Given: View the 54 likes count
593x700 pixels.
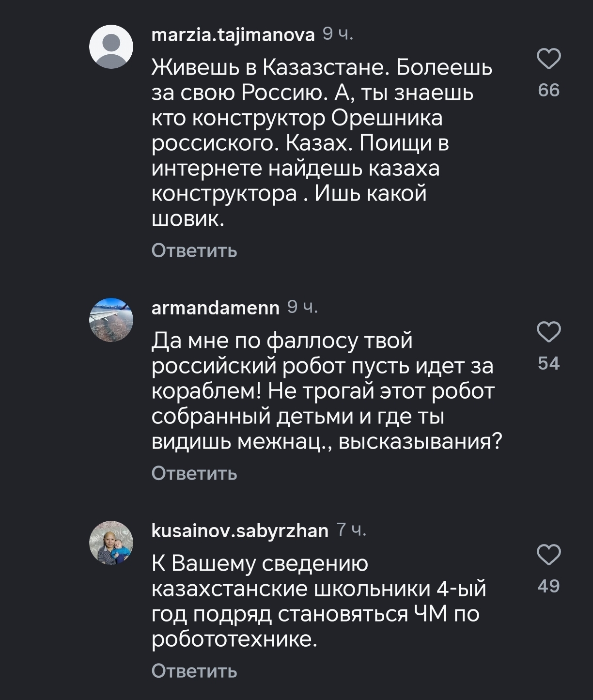Looking at the screenshot, I should (549, 363).
